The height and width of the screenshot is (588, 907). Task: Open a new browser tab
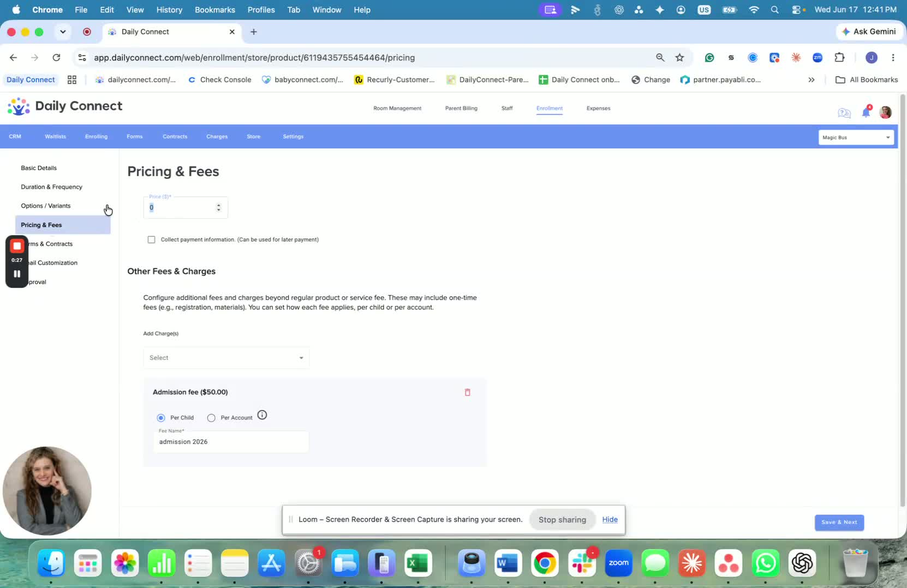point(253,32)
